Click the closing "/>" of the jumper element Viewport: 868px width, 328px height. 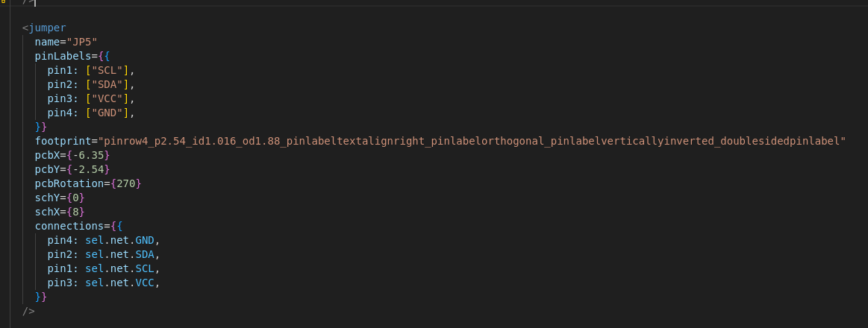click(x=28, y=311)
